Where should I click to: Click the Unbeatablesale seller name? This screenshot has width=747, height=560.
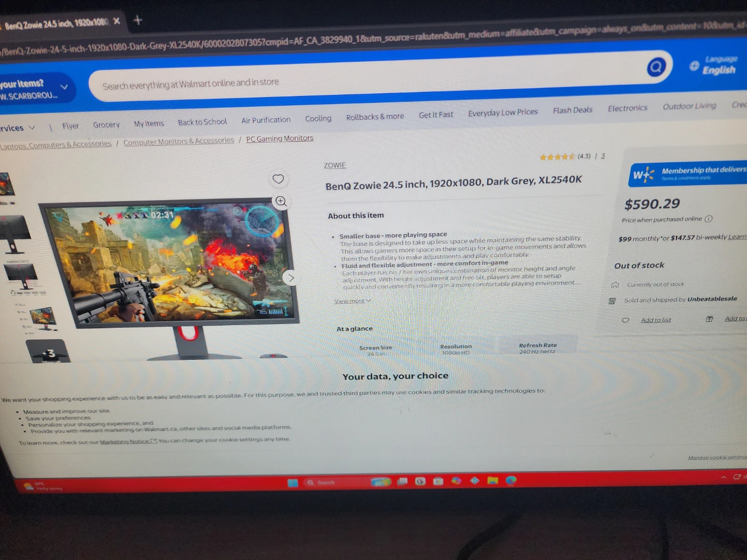(712, 299)
